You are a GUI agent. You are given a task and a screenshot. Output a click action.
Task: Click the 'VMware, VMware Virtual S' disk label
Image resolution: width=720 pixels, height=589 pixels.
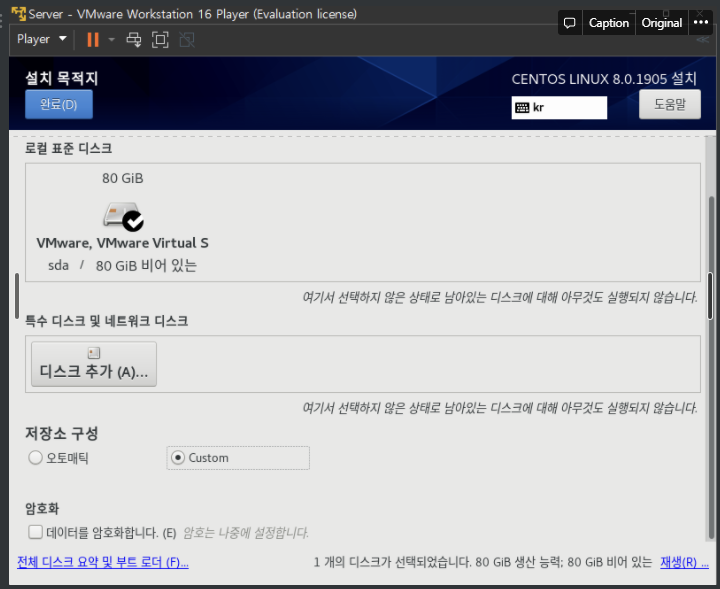click(123, 243)
